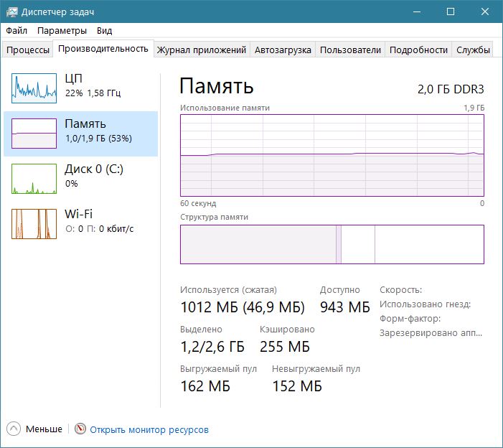Image resolution: width=503 pixels, height=448 pixels.
Task: Select the Диск 0 (C:) graph thumbnail
Action: (34, 179)
